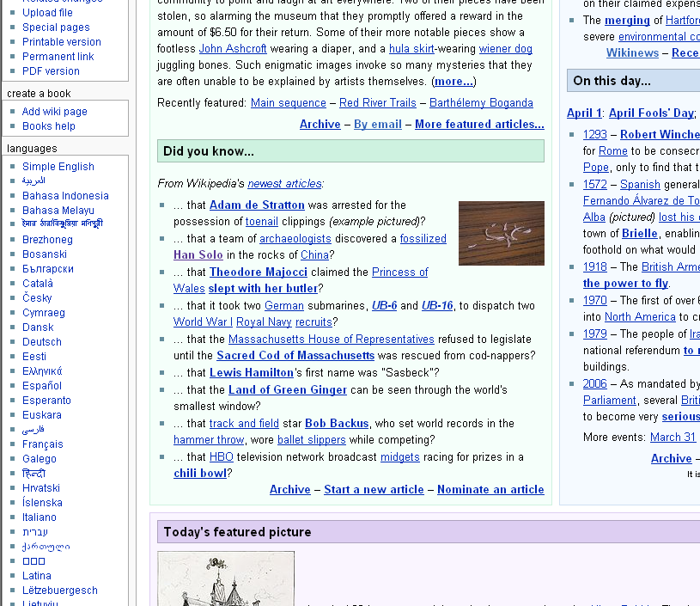Go to March 31 events
Viewport: 700px width, 606px height.
pos(673,437)
